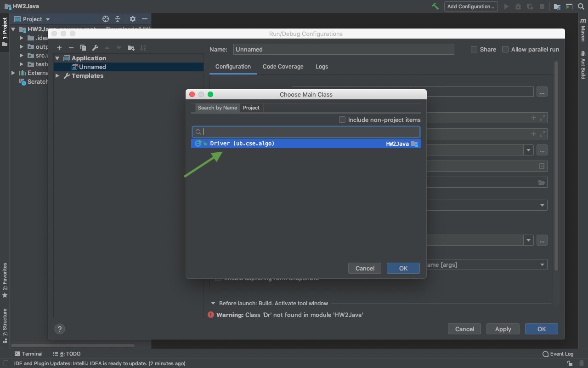Toggle the Share checkbox

(x=474, y=49)
